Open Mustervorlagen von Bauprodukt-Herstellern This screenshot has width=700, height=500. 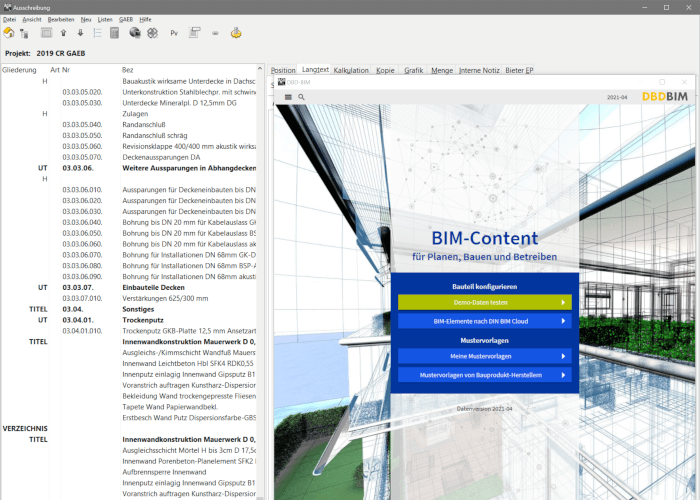coord(484,375)
